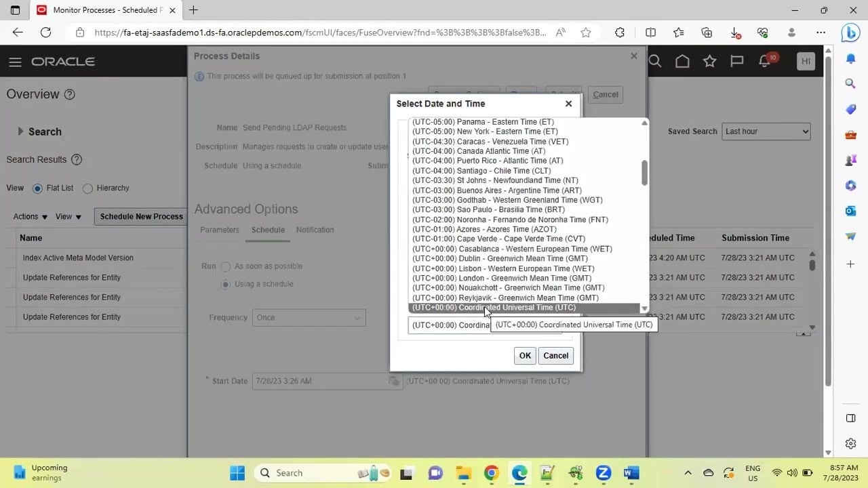
Task: Click the Start Date input field
Action: (x=319, y=381)
